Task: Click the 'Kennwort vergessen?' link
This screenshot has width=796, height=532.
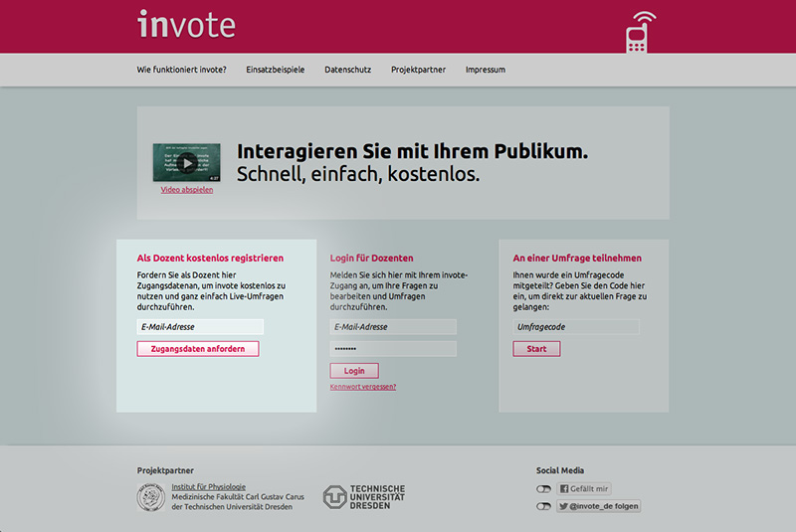Action: tap(363, 387)
